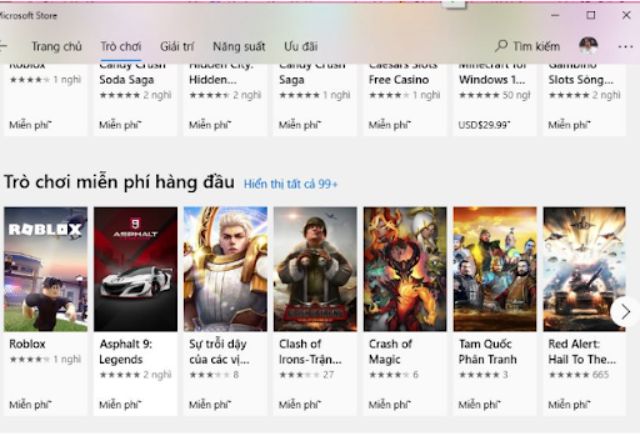Click the USD$29.99 price on Minecraft
The height and width of the screenshot is (436, 640).
click(x=484, y=125)
